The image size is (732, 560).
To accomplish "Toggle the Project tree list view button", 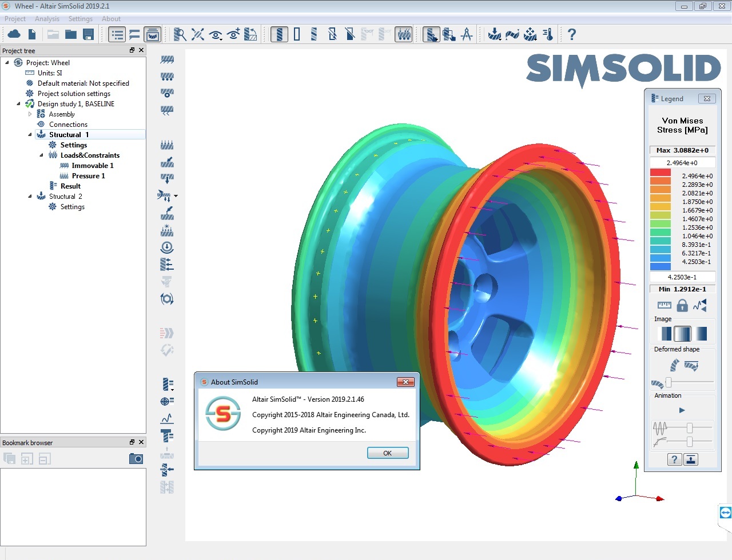I will point(117,35).
